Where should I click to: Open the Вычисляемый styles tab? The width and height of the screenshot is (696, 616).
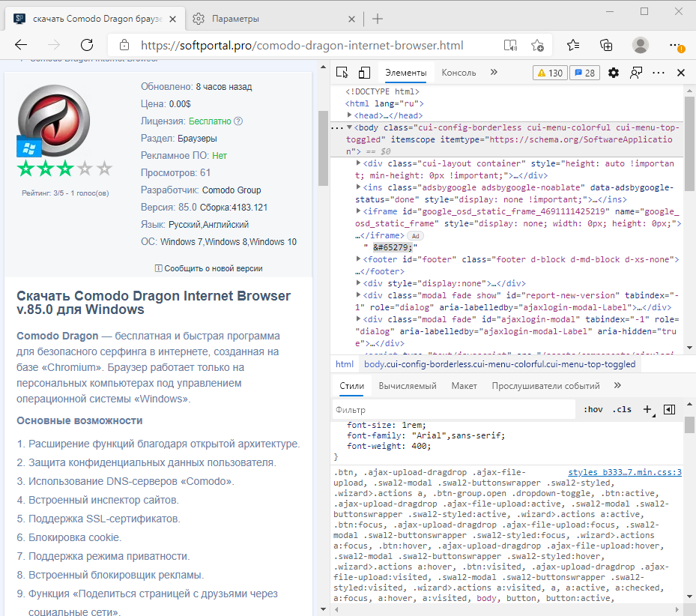click(x=408, y=386)
